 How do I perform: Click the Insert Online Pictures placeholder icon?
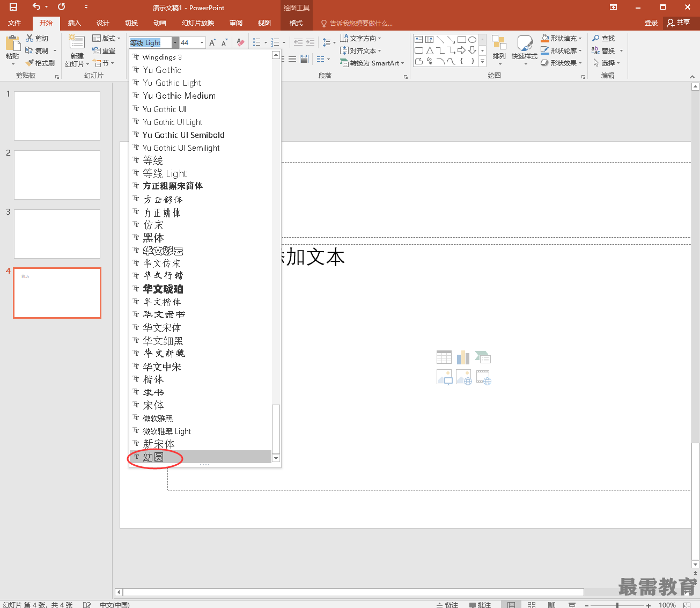point(463,377)
